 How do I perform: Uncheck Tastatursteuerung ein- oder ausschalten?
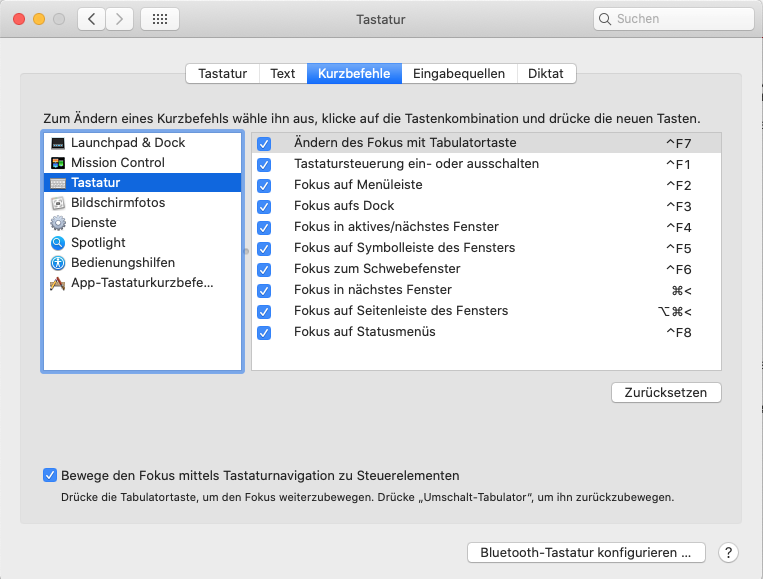(x=264, y=164)
